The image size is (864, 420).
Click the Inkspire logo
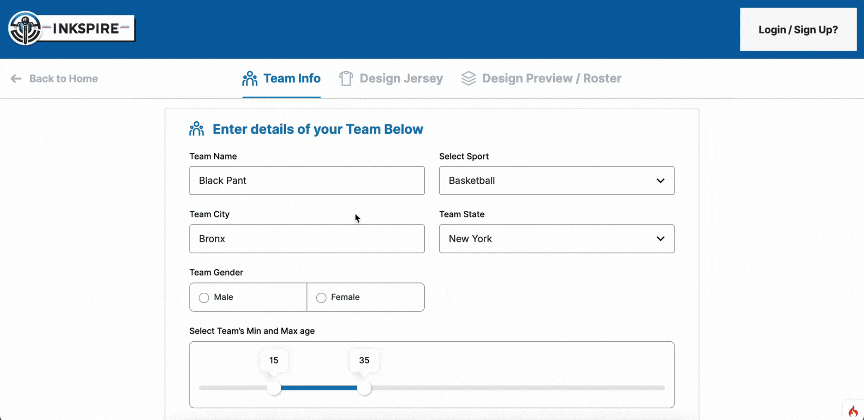(x=70, y=29)
